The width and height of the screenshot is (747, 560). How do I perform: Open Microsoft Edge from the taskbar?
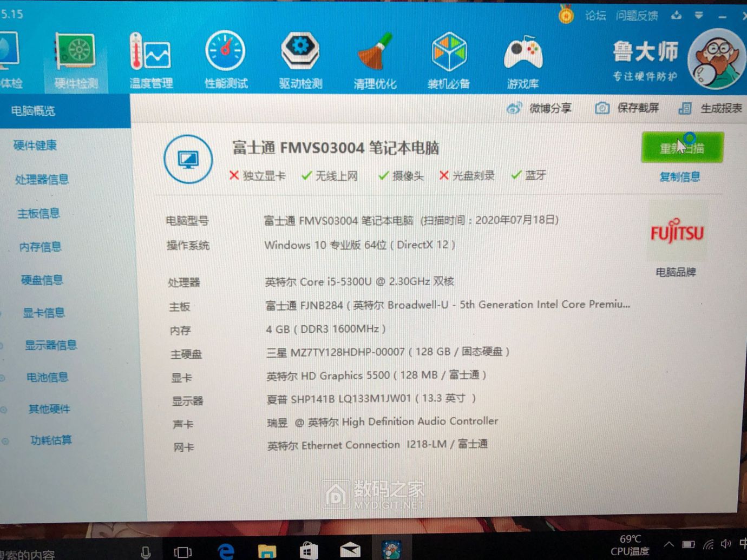(225, 552)
